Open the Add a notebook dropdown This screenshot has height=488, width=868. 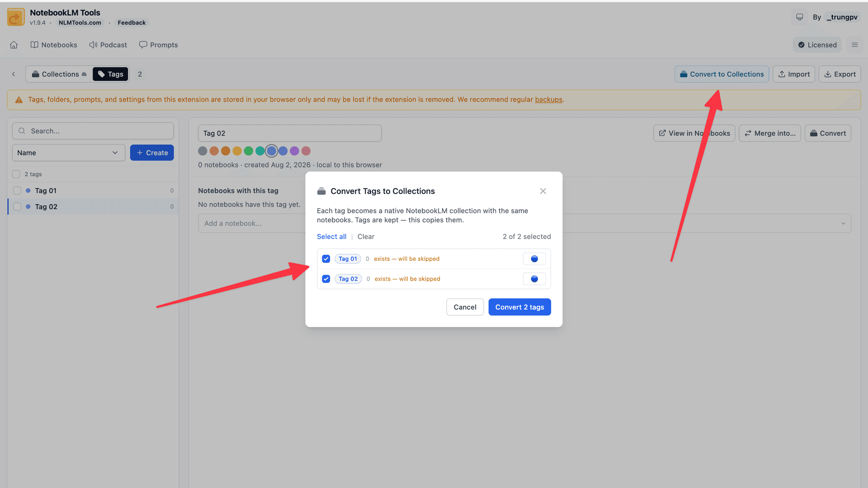coord(524,223)
